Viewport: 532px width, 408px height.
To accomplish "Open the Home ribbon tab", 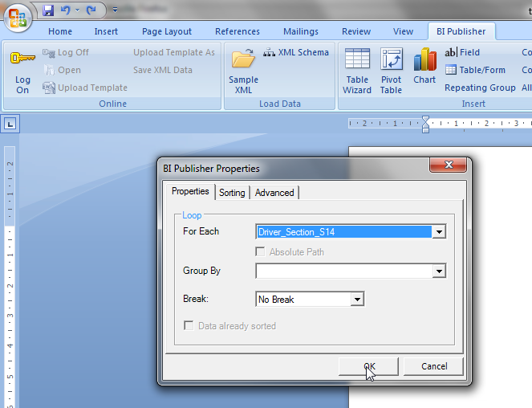I will coord(60,31).
